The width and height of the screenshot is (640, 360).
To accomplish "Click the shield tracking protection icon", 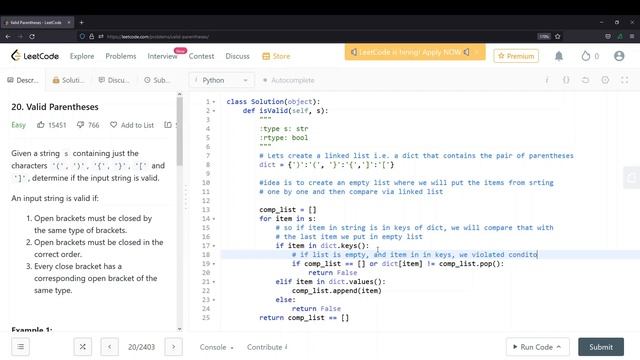I will click(x=82, y=36).
